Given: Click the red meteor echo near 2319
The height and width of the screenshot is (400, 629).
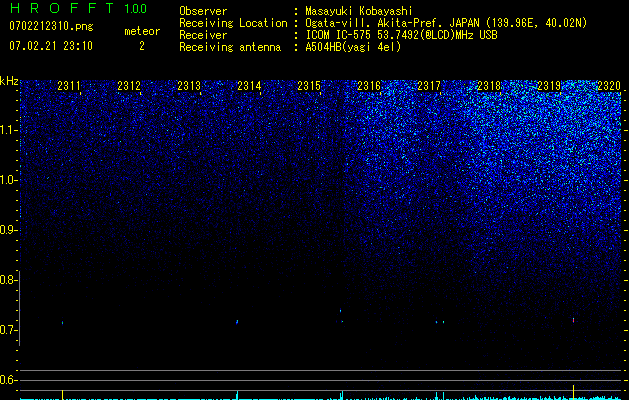Looking at the screenshot, I should click(x=573, y=320).
